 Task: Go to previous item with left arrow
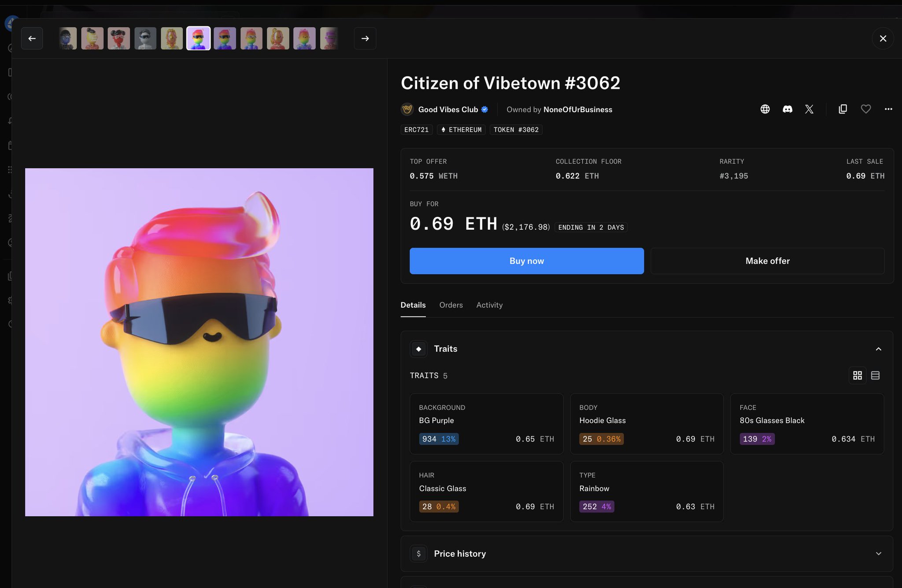pyautogui.click(x=32, y=38)
